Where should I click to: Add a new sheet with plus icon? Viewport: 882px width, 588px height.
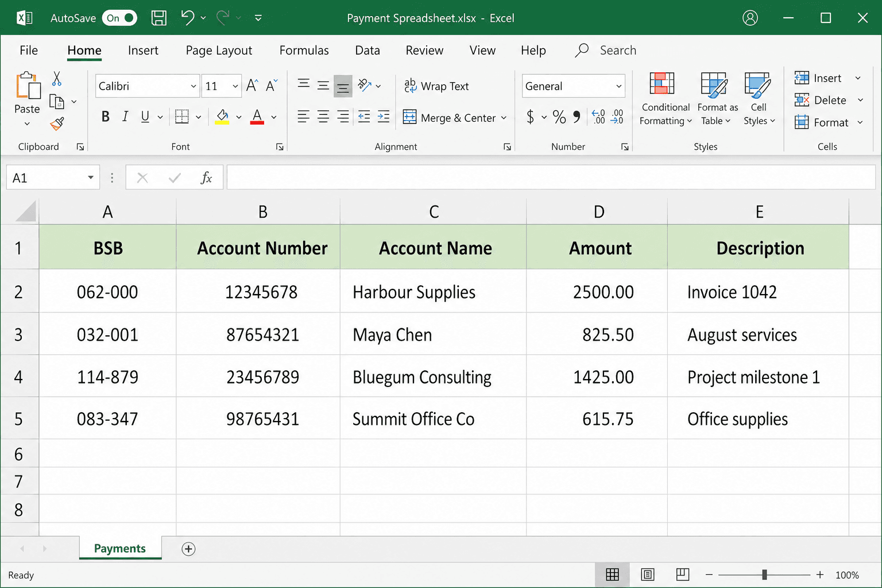pyautogui.click(x=188, y=549)
